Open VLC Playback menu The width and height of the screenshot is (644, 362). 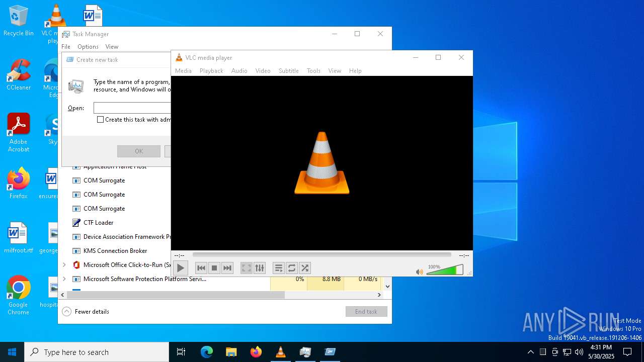click(x=211, y=71)
